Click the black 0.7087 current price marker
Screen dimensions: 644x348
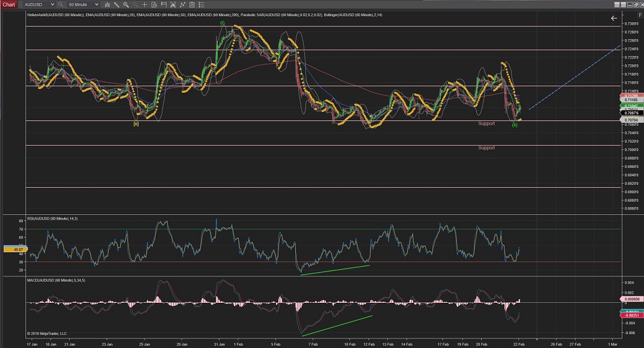point(631,113)
